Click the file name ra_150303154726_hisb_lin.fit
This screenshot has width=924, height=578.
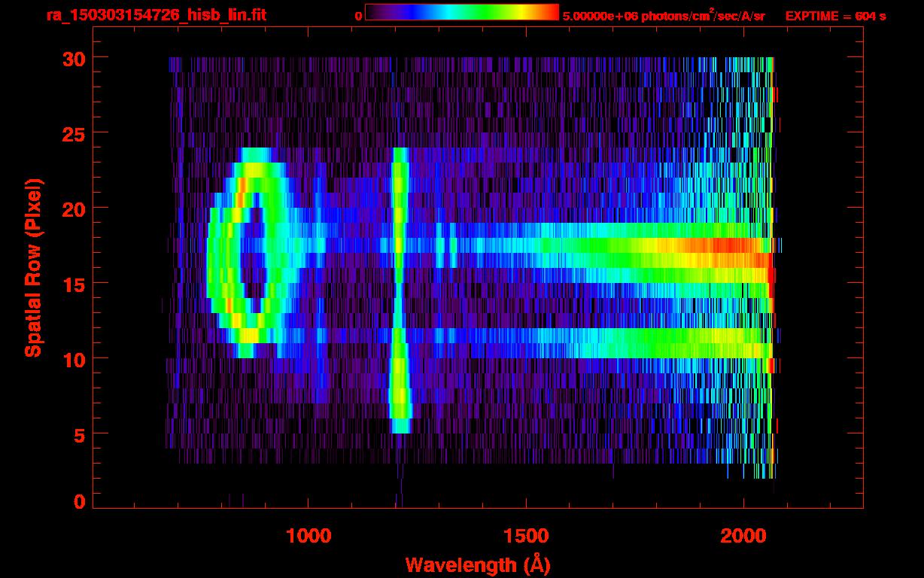(156, 15)
